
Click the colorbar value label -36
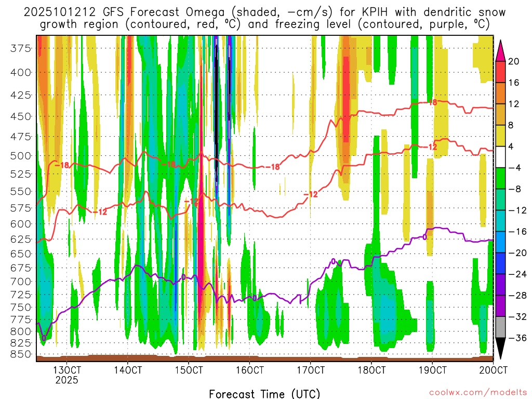pos(518,338)
